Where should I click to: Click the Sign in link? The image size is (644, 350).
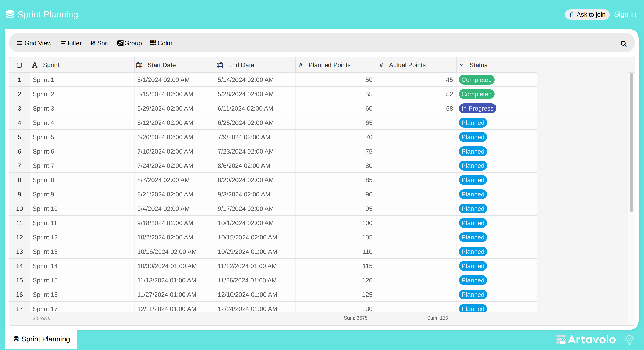[x=625, y=14]
